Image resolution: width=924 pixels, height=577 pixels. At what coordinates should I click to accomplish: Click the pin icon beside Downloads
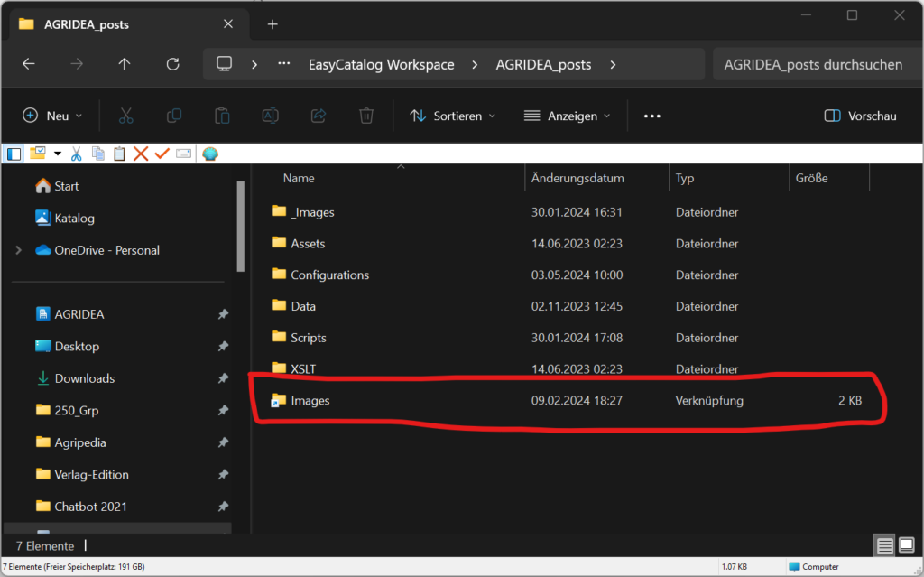[223, 378]
